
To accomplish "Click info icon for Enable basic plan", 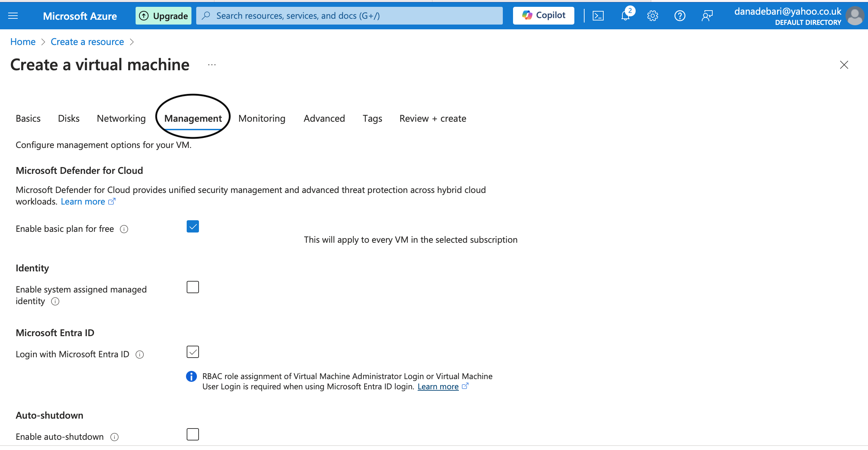I will 124,229.
